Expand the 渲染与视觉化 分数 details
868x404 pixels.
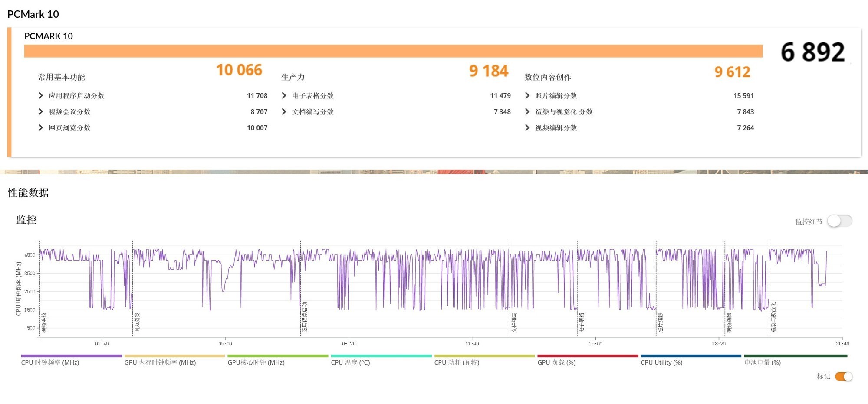point(526,112)
